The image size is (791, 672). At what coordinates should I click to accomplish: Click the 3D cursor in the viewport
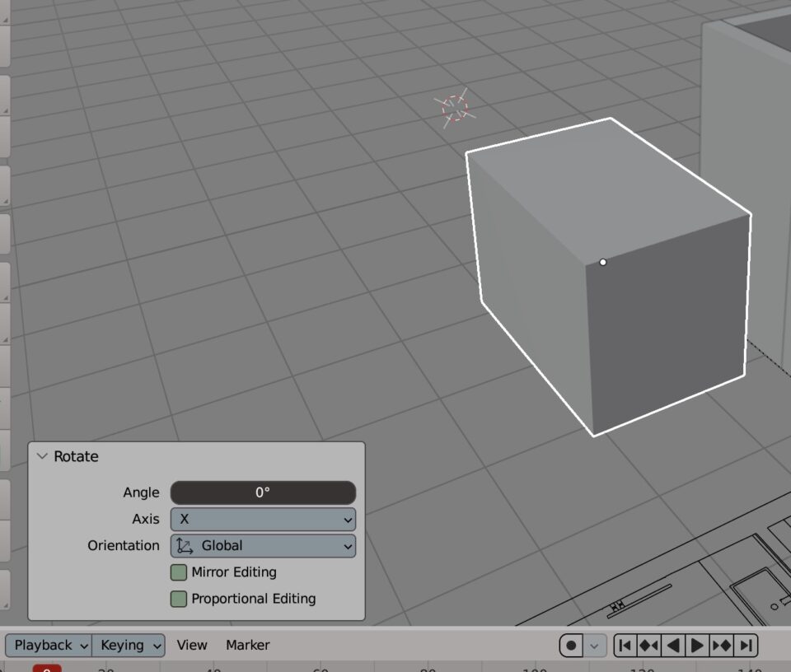(x=454, y=108)
